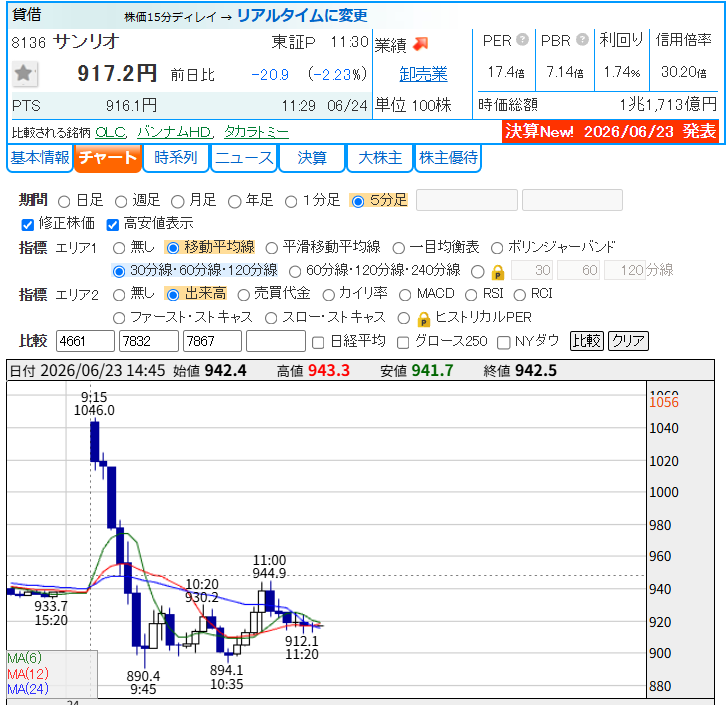This screenshot has width=726, height=705.
Task: Select 5分足 period radio button
Action: click(357, 202)
